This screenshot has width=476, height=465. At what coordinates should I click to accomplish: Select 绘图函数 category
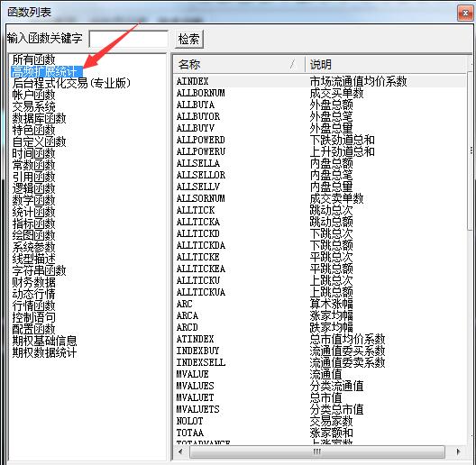click(x=33, y=235)
